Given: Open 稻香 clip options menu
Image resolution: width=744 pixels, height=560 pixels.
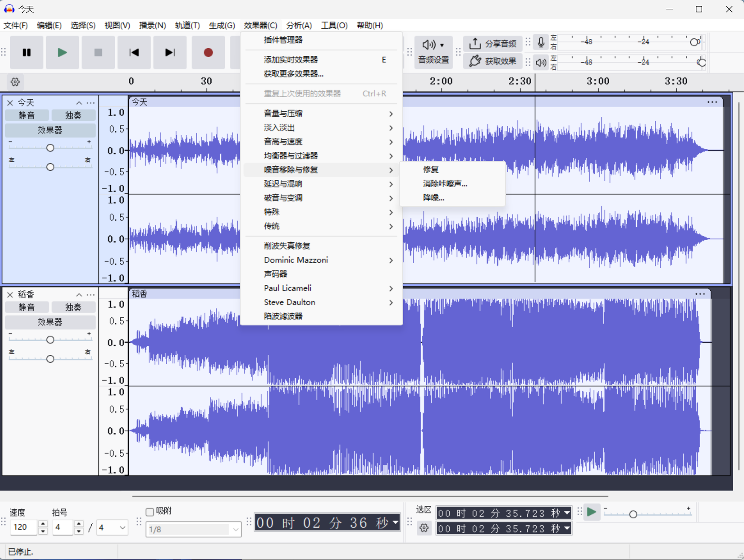Looking at the screenshot, I should (700, 294).
